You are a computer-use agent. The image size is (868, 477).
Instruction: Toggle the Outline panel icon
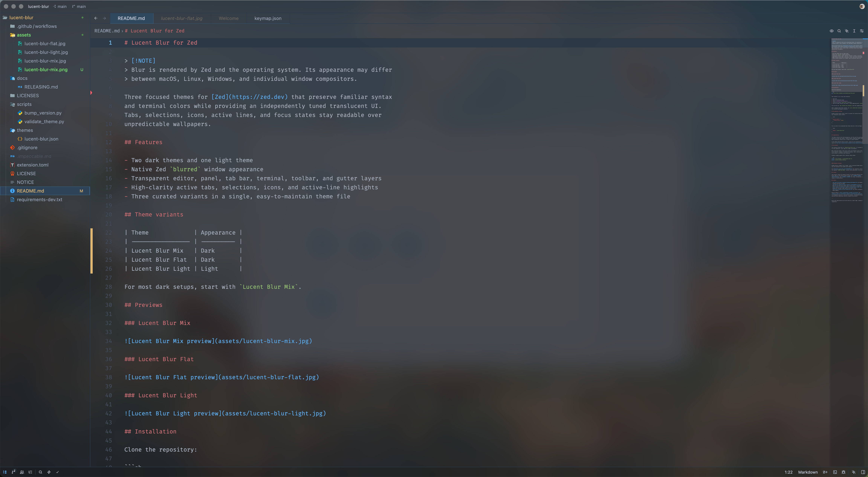point(30,472)
